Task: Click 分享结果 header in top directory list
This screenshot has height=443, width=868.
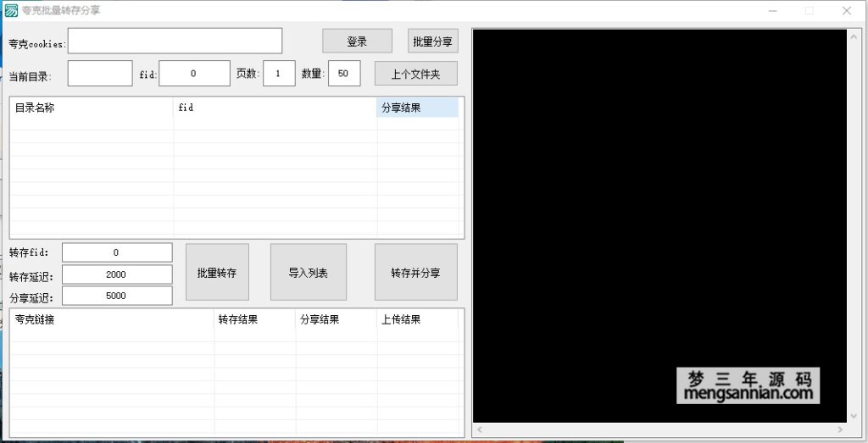Action: (417, 108)
